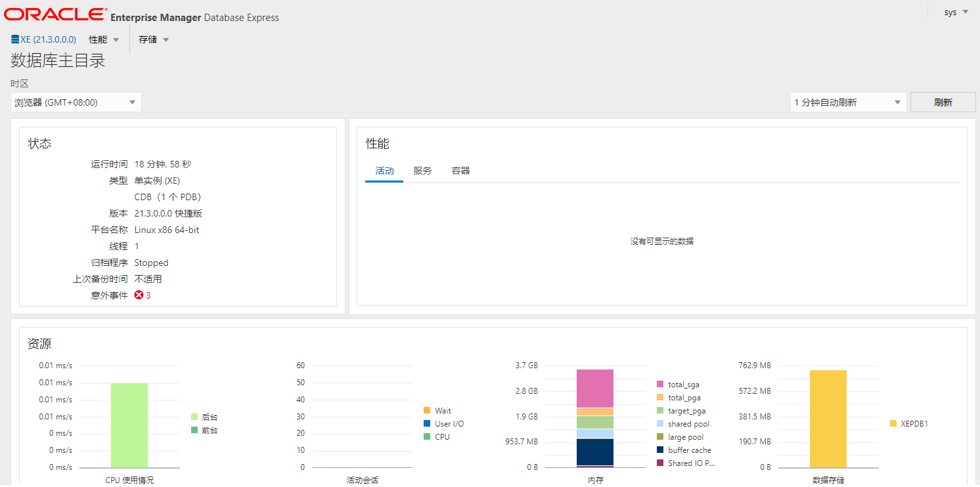Click the pink total_sga bar segment
This screenshot has height=487, width=980.
tap(595, 387)
